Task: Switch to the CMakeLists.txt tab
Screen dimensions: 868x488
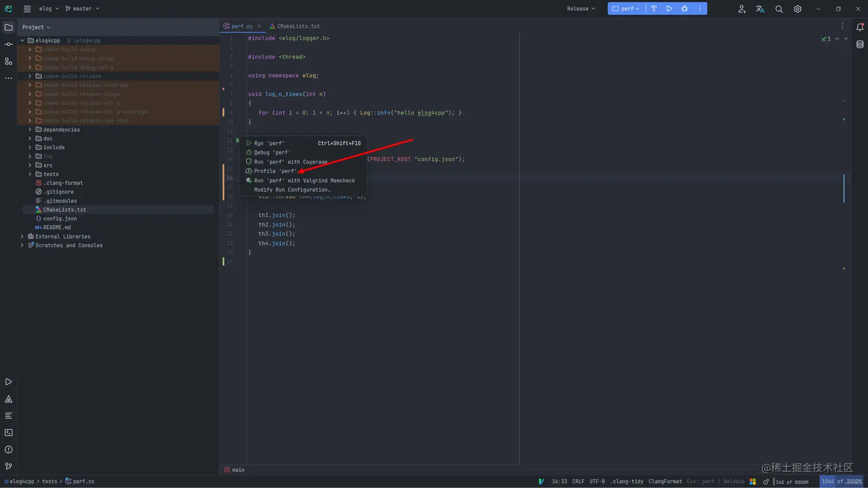Action: tap(294, 26)
